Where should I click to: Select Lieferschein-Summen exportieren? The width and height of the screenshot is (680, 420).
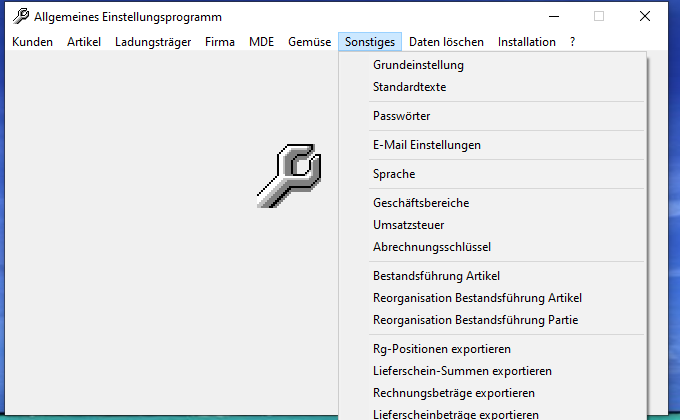[493, 371]
